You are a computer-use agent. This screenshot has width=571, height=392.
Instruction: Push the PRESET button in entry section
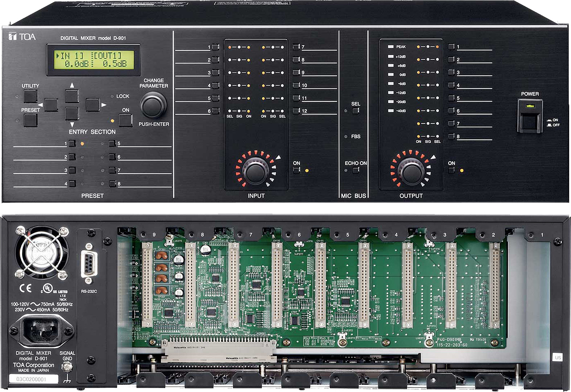coord(30,120)
